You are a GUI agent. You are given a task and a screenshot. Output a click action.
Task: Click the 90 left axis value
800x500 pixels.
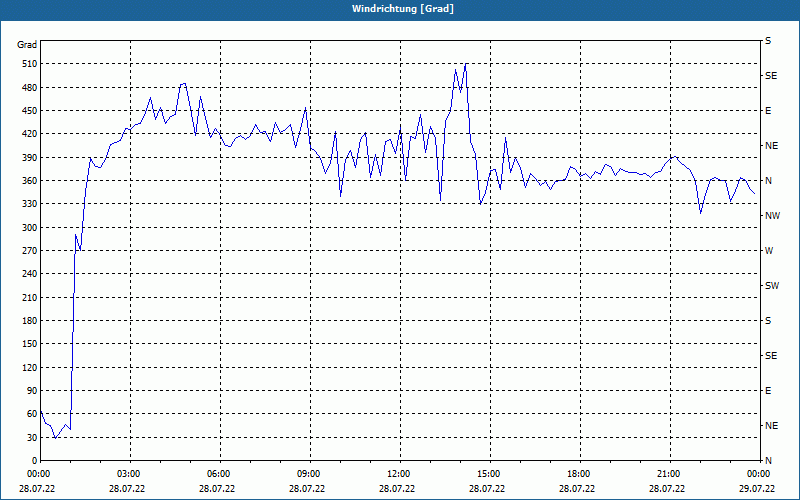[x=32, y=391]
